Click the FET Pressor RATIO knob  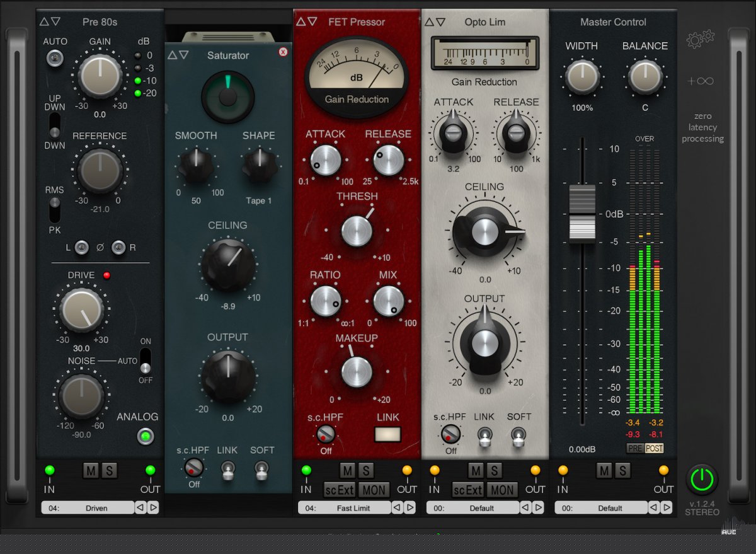point(326,301)
